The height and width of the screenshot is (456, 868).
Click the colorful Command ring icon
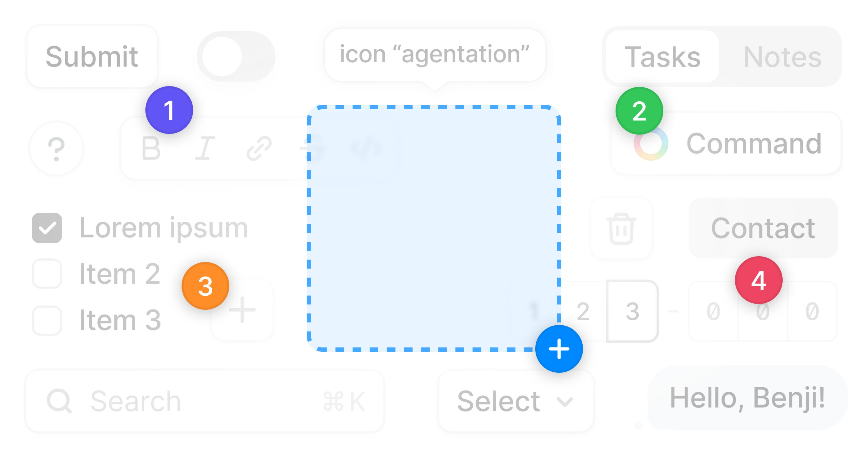pos(651,144)
